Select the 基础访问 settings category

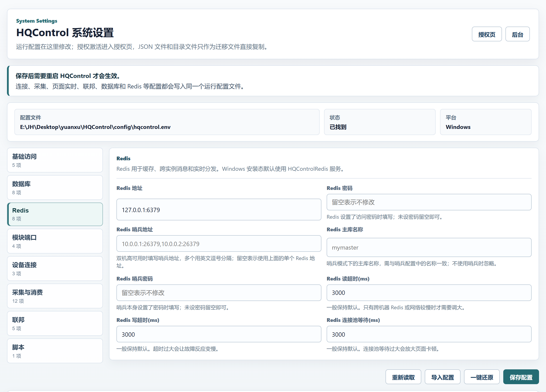tap(55, 160)
